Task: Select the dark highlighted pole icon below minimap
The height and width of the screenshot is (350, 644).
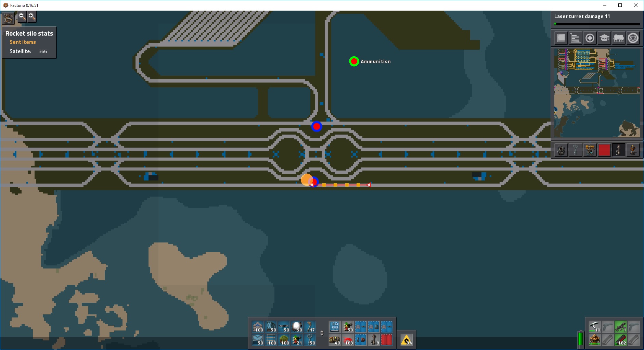Action: click(x=619, y=150)
